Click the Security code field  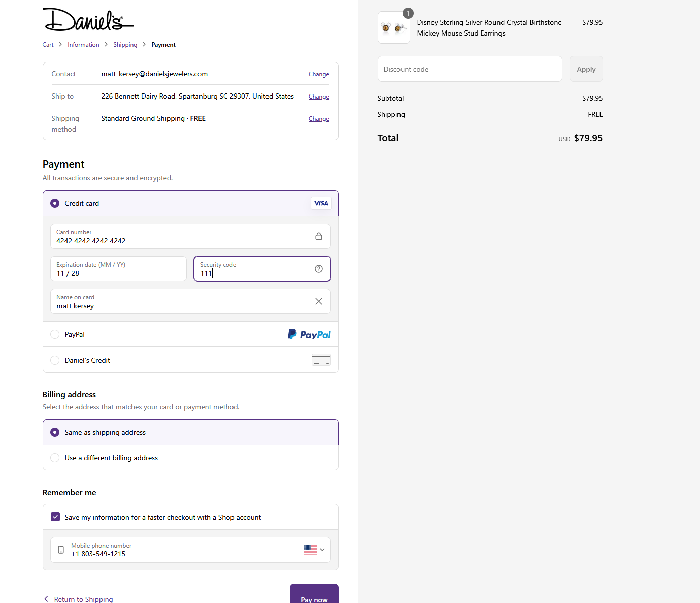(x=262, y=269)
